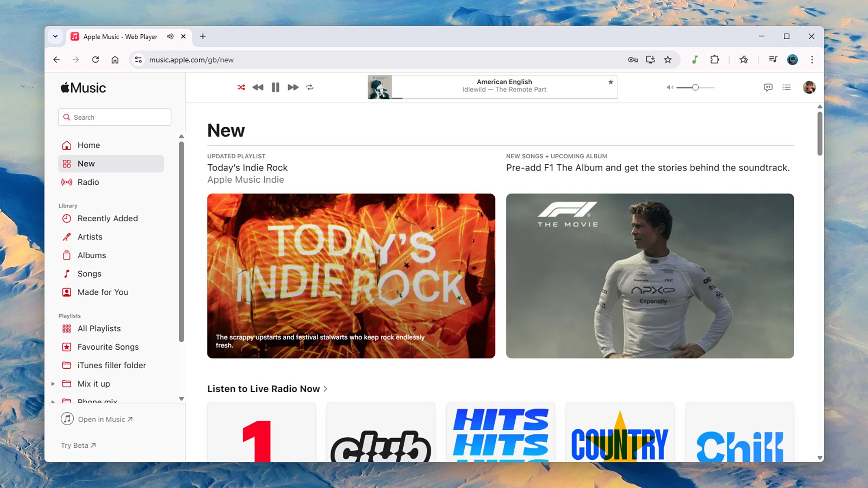868x488 pixels.
Task: Switch to the Home section
Action: [x=88, y=145]
